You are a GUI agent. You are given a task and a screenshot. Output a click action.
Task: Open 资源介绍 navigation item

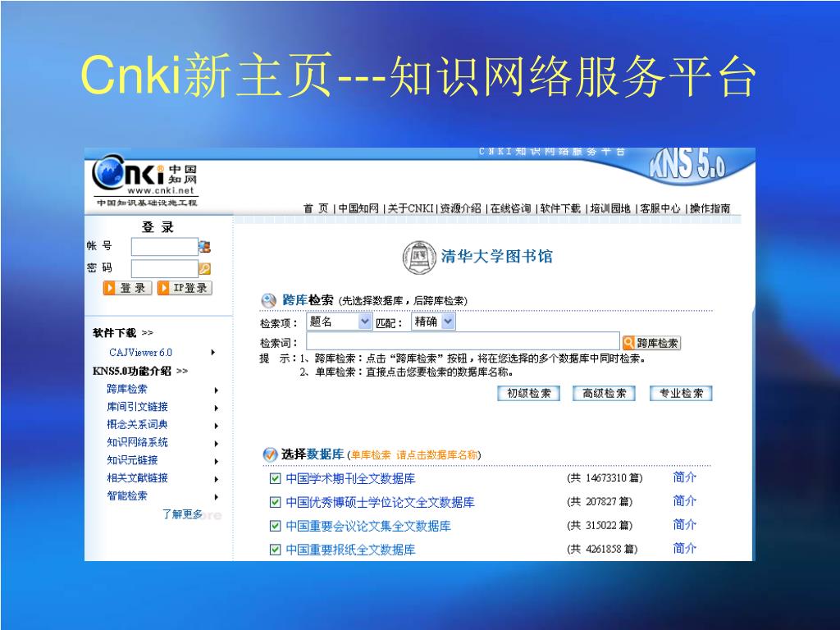point(461,208)
